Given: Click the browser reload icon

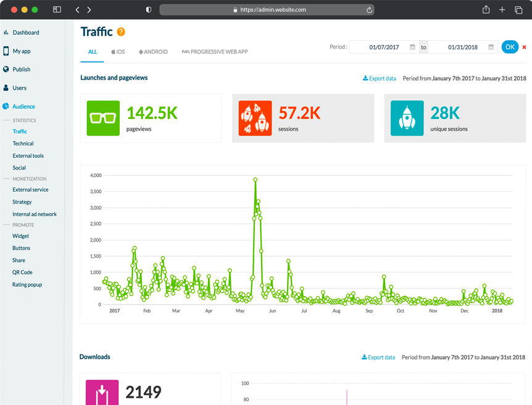Looking at the screenshot, I should click(x=369, y=10).
